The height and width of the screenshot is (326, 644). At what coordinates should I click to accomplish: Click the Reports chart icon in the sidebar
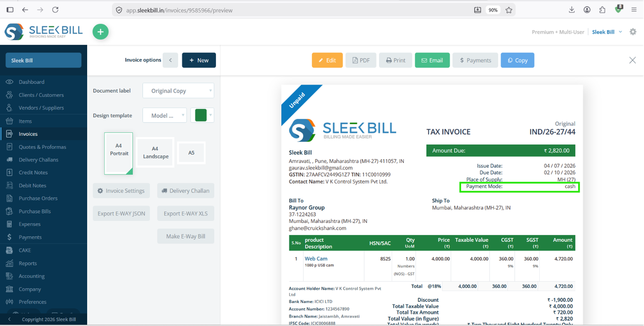point(10,263)
